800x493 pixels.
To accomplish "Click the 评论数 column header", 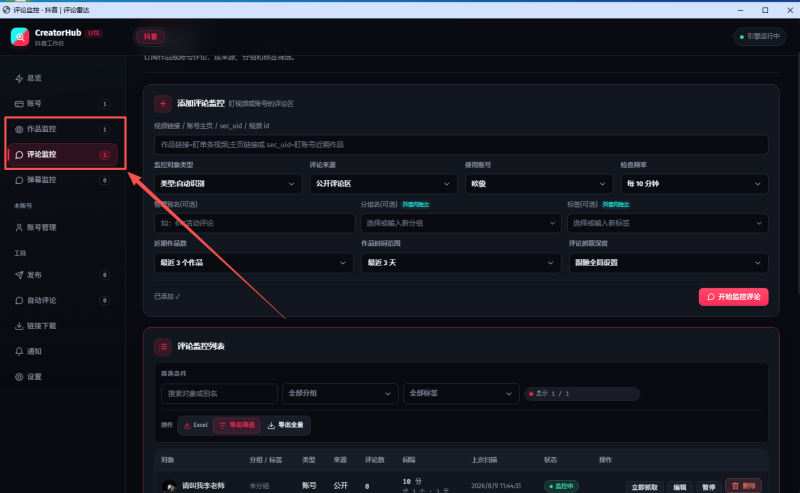I will coord(374,460).
